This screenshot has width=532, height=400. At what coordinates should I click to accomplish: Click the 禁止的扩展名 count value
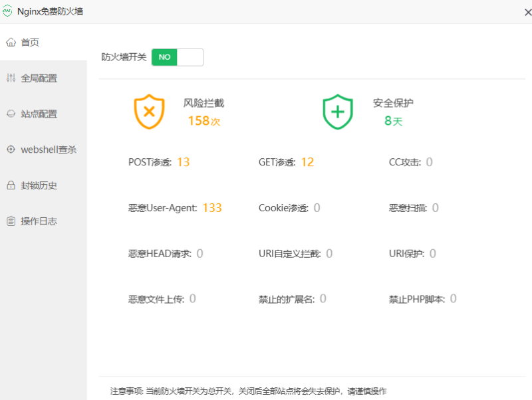(x=323, y=298)
